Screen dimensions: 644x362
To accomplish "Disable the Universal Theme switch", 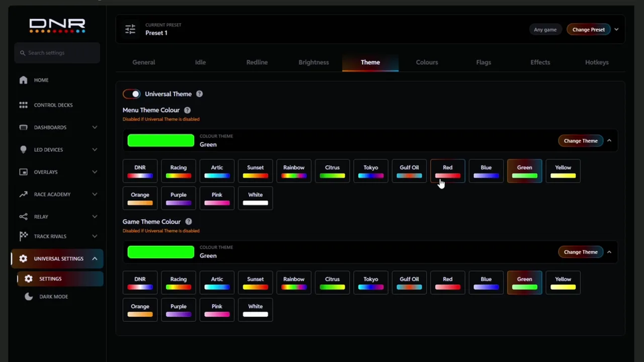I will (131, 94).
